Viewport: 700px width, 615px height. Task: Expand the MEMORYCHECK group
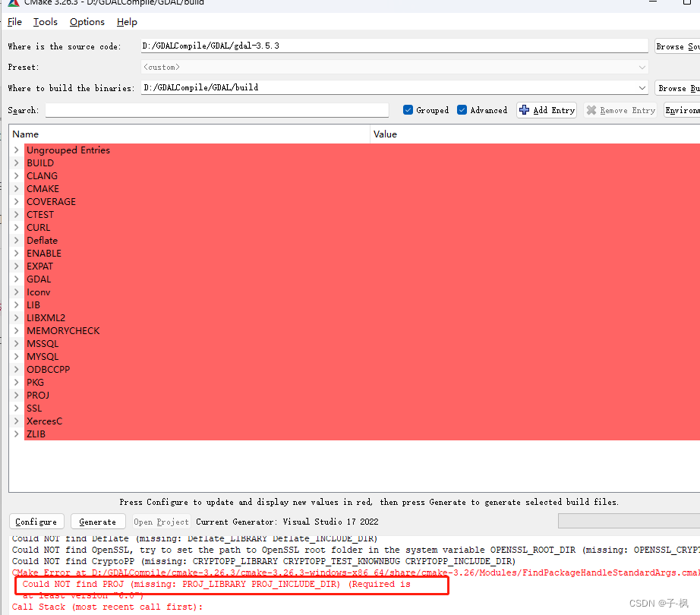[17, 331]
